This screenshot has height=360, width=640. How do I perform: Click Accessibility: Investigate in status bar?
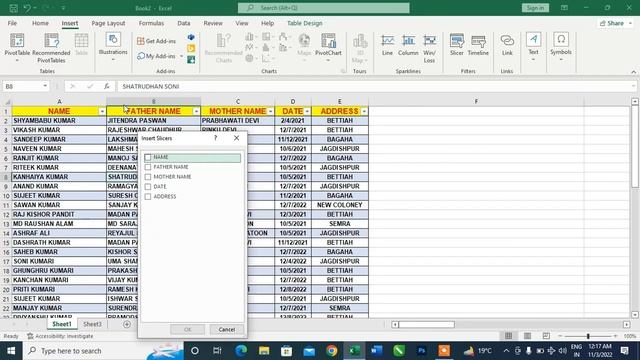[x=60, y=336]
